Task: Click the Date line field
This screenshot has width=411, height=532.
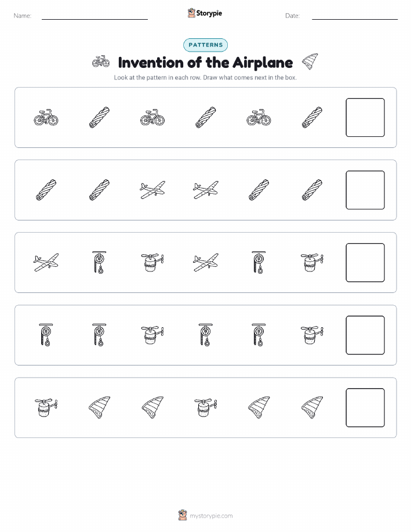Action: [355, 16]
